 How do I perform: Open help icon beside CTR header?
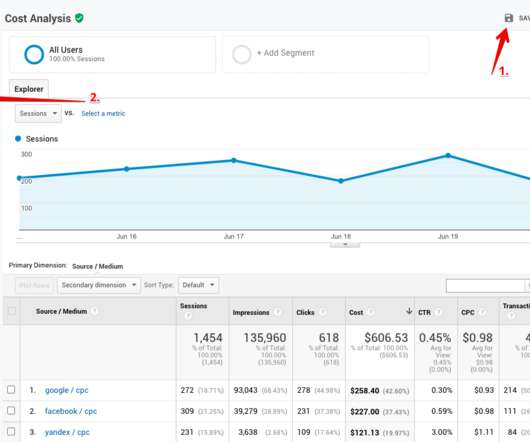tap(438, 312)
